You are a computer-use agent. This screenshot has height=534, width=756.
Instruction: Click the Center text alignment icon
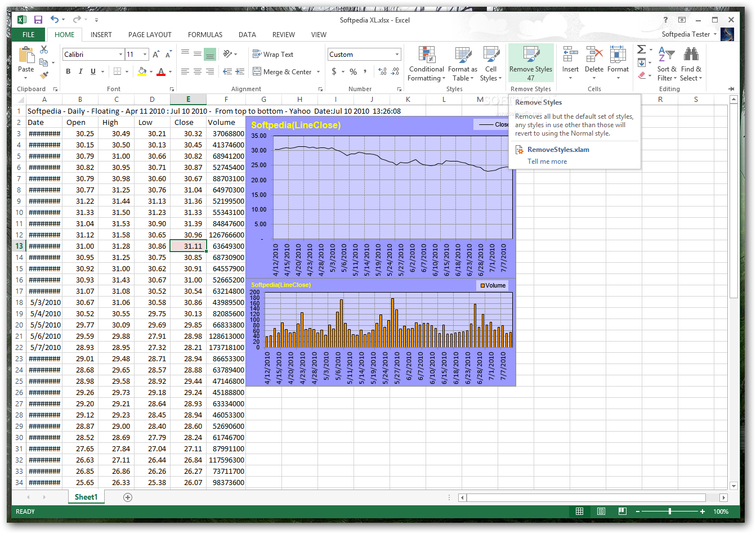[x=198, y=71]
